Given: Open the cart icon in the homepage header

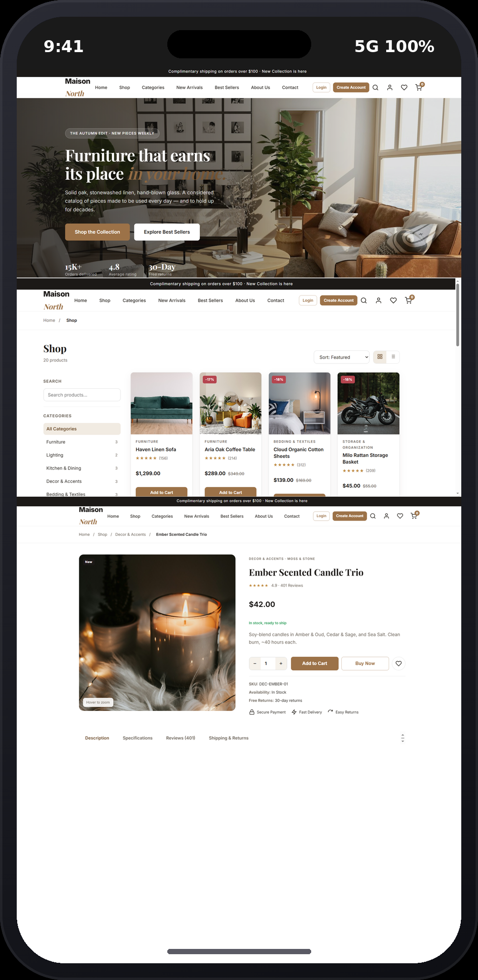Looking at the screenshot, I should [419, 87].
